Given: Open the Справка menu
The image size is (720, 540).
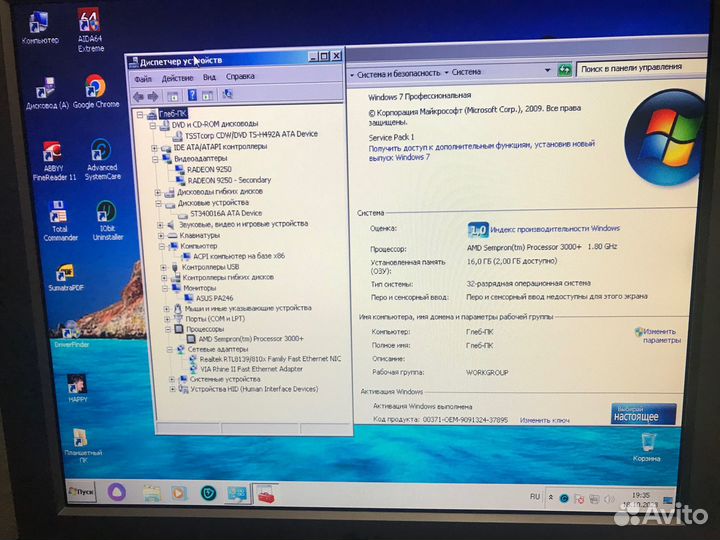Looking at the screenshot, I should coord(240,76).
